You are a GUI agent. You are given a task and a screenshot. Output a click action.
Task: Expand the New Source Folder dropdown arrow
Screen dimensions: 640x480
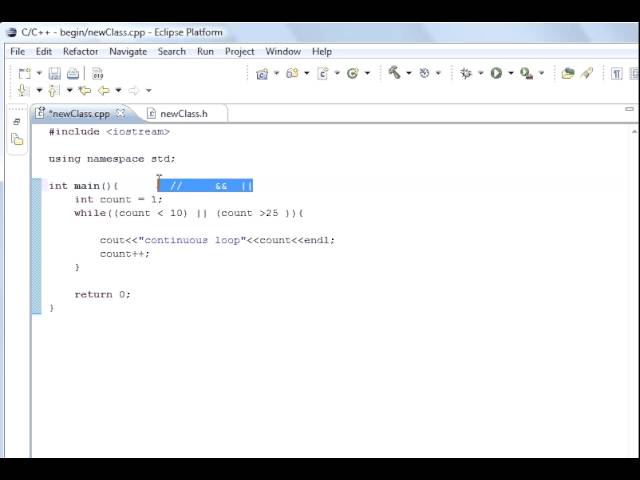pos(307,73)
